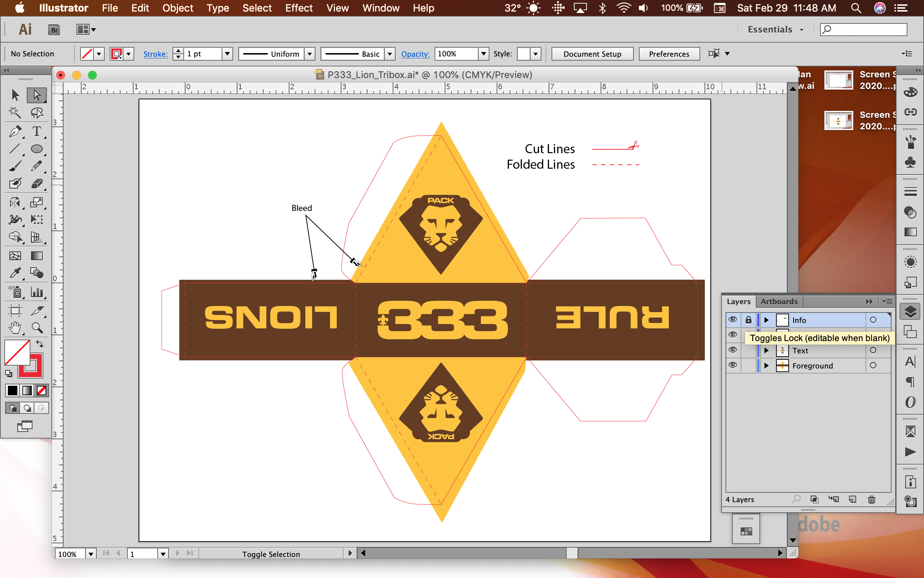The height and width of the screenshot is (578, 924).
Task: Unlock the Info layer
Action: click(748, 320)
